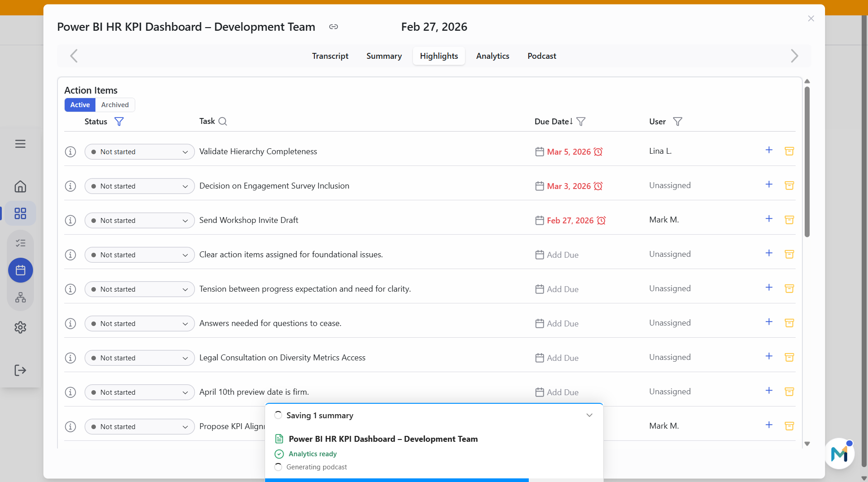Viewport: 868px width, 482px height.
Task: Open status dropdown for Clear action items task
Action: click(x=139, y=255)
